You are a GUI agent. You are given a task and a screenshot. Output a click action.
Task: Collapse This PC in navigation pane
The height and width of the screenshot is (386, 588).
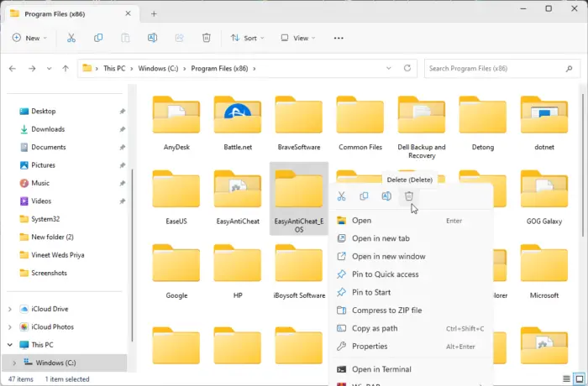(x=10, y=345)
